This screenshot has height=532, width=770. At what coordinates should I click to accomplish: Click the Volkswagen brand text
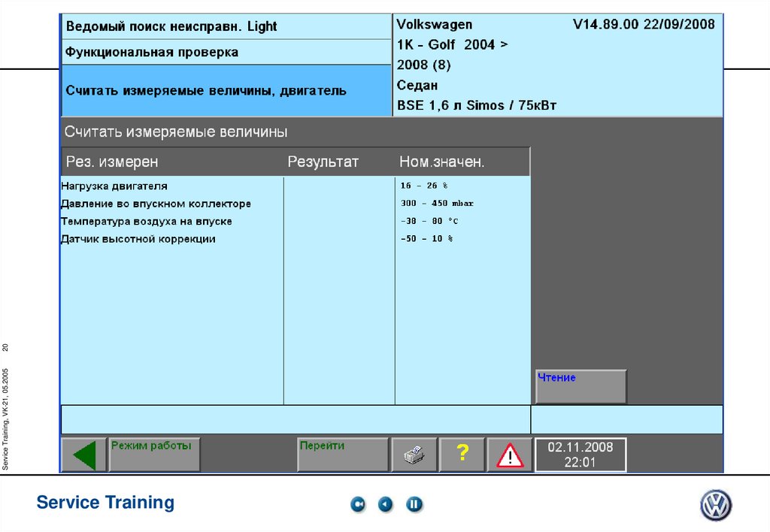pyautogui.click(x=435, y=24)
